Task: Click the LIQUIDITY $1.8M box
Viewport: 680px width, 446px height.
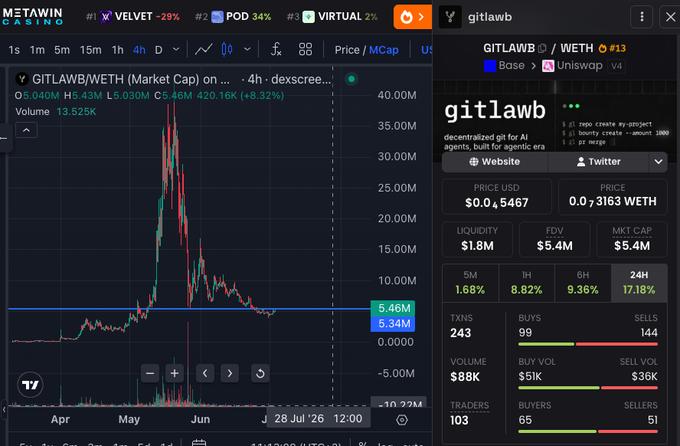Action: point(477,239)
